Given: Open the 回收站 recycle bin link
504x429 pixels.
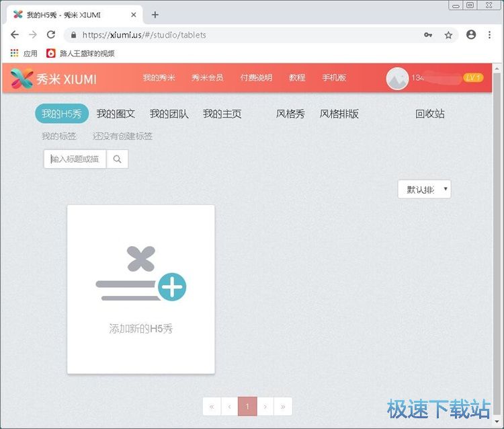Looking at the screenshot, I should coord(430,114).
